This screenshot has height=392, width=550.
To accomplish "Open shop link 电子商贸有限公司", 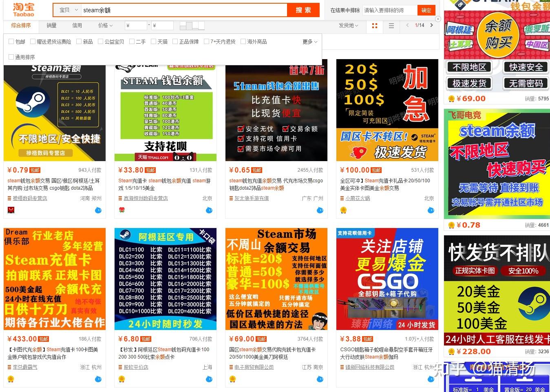I will point(254,367).
